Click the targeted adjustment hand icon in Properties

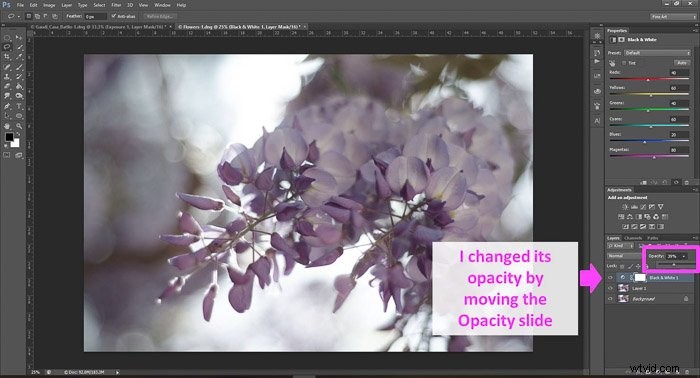612,63
